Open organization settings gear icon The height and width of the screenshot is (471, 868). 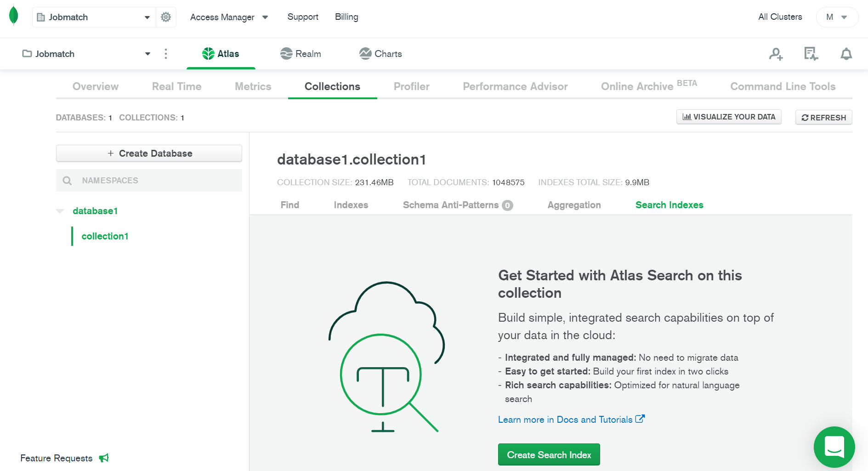(166, 17)
